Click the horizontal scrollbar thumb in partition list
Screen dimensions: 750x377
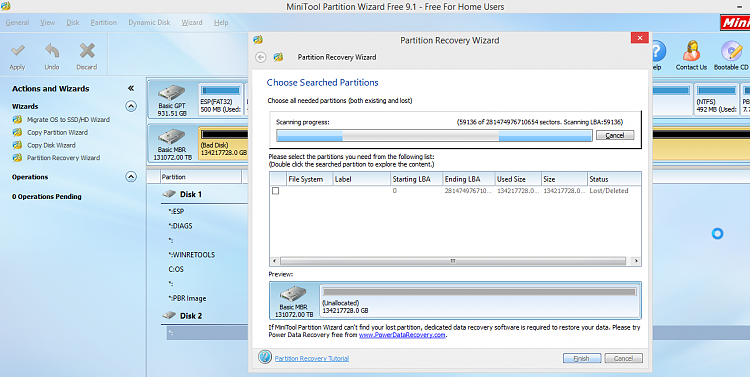pyautogui.click(x=452, y=261)
